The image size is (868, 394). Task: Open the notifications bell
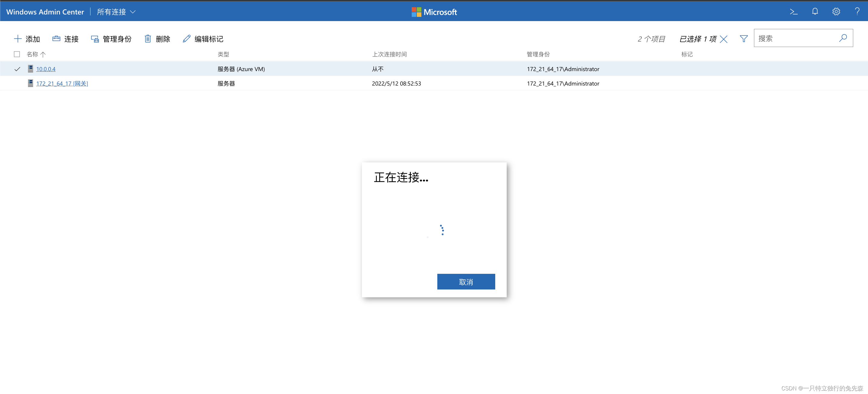point(815,12)
